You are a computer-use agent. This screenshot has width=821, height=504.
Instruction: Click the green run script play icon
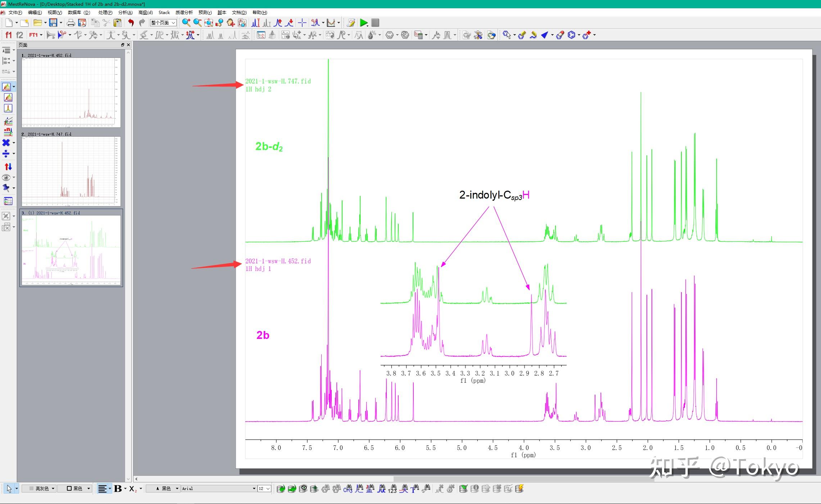[x=364, y=23]
